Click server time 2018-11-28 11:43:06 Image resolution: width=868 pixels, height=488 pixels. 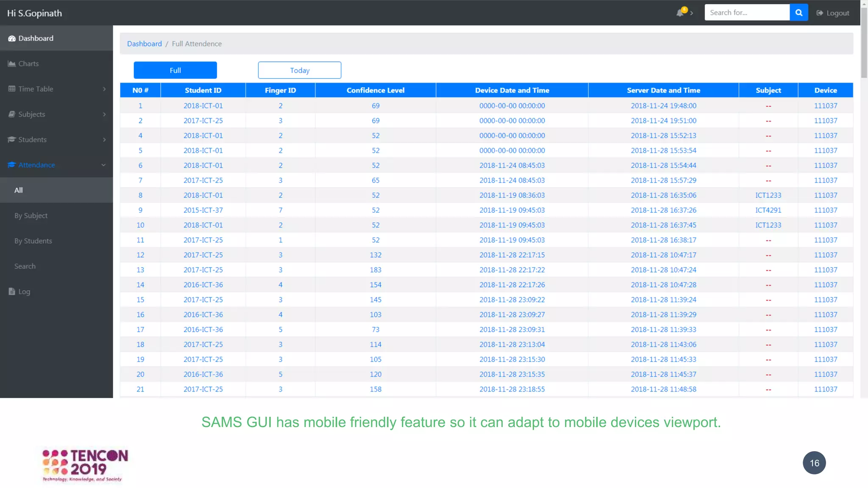point(663,344)
